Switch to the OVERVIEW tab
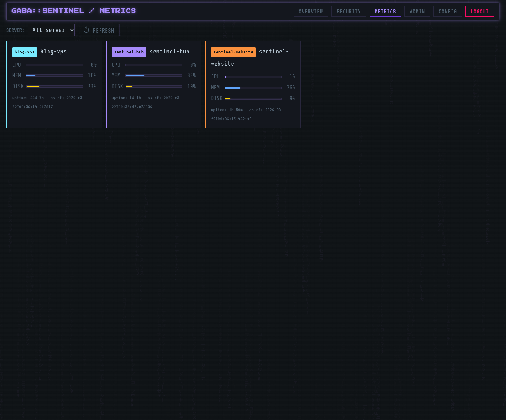 click(x=311, y=11)
